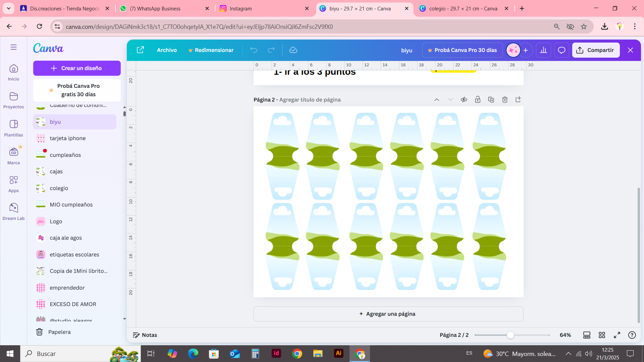Expand the hamburger sidebar menu
This screenshot has width=644, height=362.
pos(13,47)
